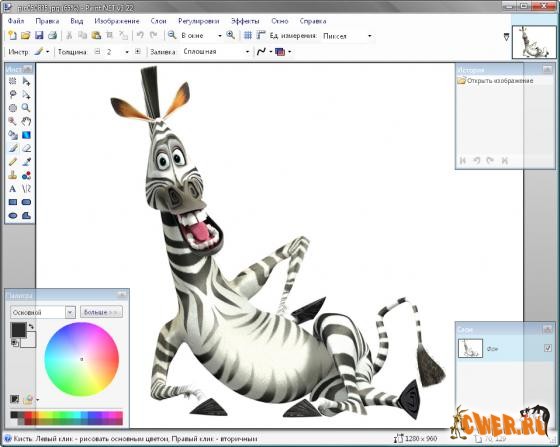The width and height of the screenshot is (560, 447).
Task: Decrease brush thickness with minus button
Action: click(x=98, y=52)
